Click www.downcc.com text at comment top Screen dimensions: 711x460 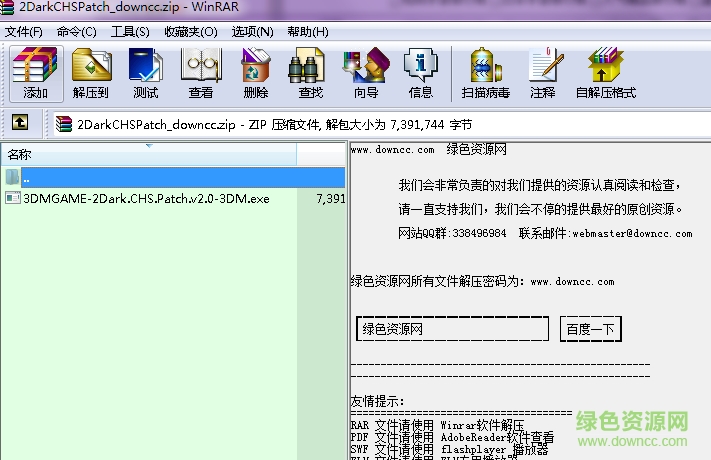(x=393, y=150)
